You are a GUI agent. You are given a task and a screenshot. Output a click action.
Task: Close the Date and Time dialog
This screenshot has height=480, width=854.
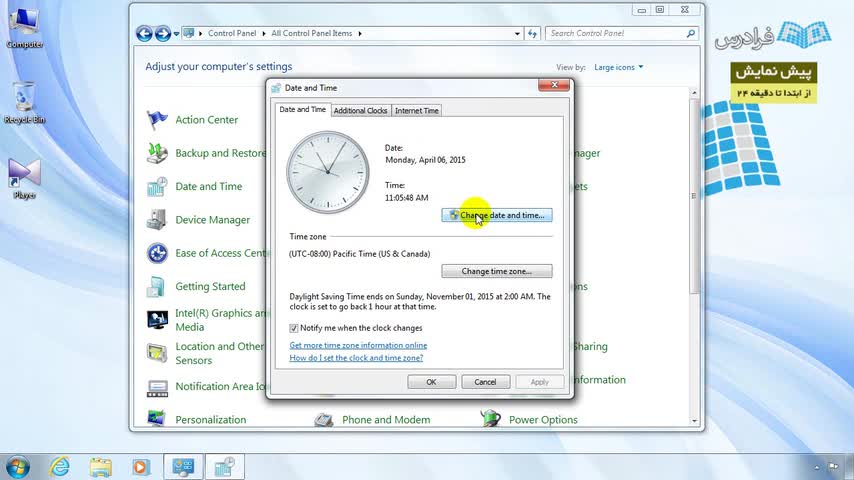(554, 85)
